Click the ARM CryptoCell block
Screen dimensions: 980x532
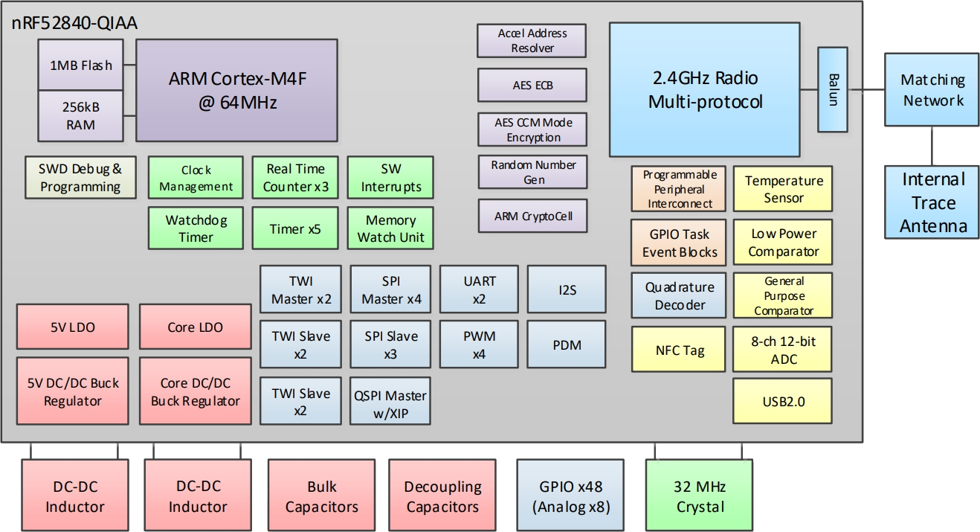point(532,217)
